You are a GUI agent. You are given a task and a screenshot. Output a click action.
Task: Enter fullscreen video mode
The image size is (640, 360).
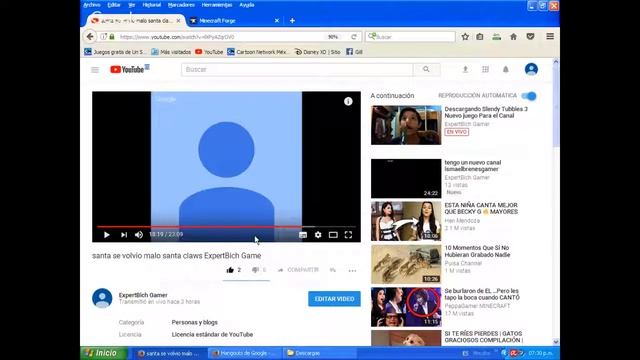(x=348, y=235)
